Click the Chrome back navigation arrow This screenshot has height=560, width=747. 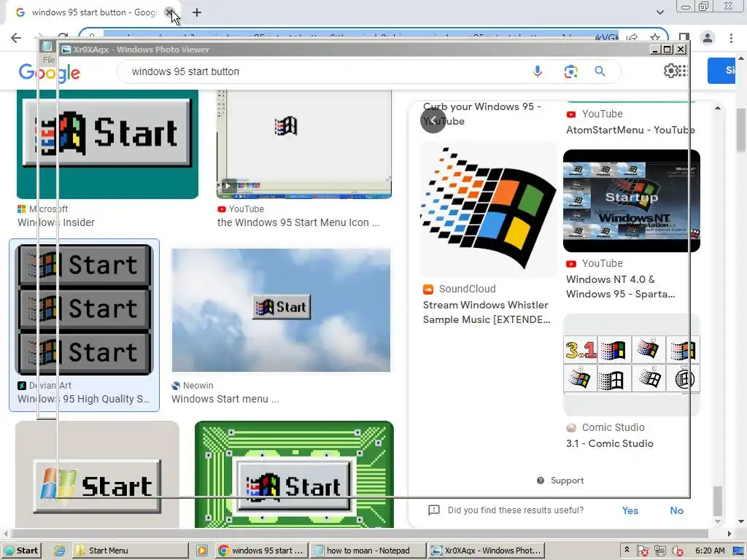[16, 38]
